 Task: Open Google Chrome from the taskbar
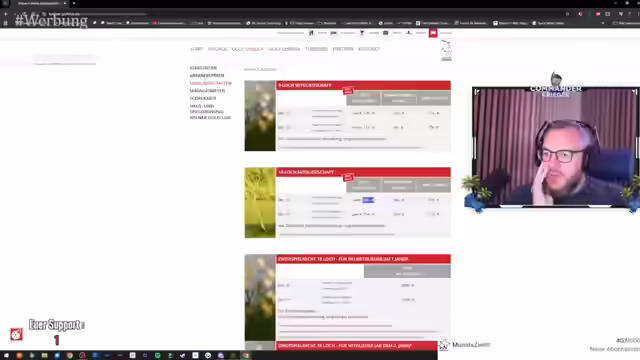click(70, 356)
